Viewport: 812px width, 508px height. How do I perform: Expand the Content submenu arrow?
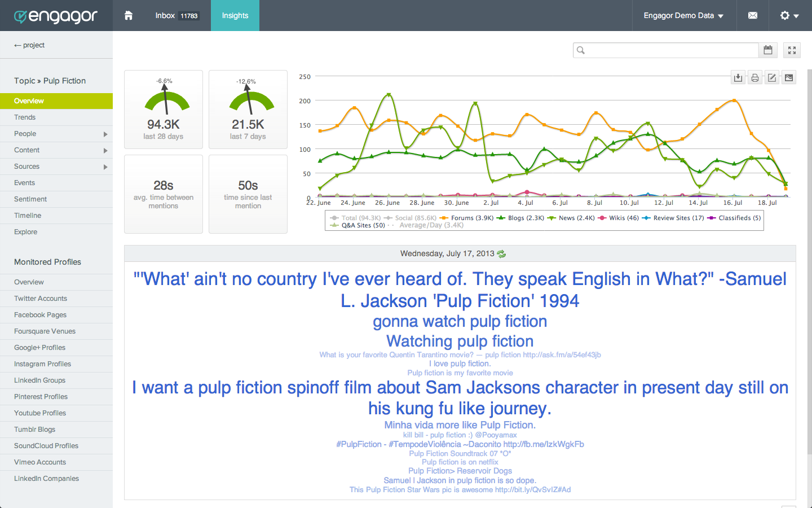[105, 150]
